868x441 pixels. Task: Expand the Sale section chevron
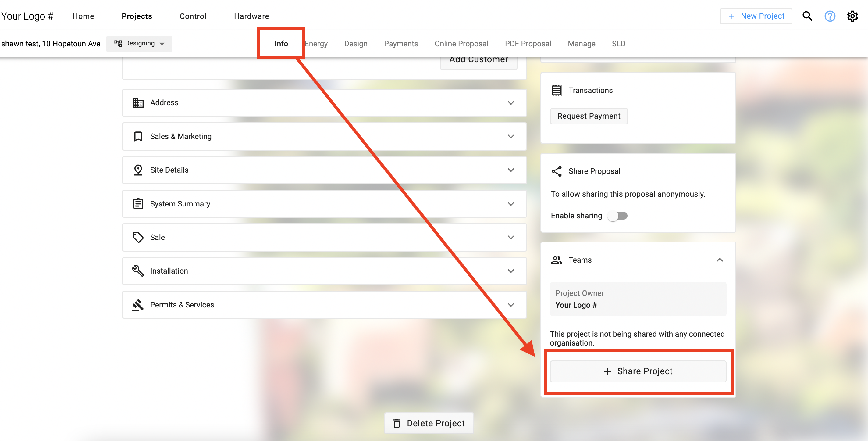tap(511, 238)
